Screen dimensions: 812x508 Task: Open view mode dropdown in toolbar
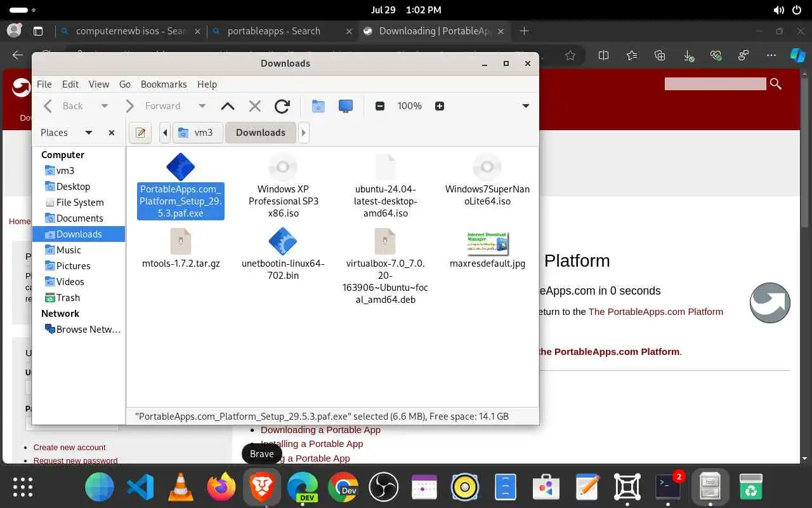coord(525,106)
